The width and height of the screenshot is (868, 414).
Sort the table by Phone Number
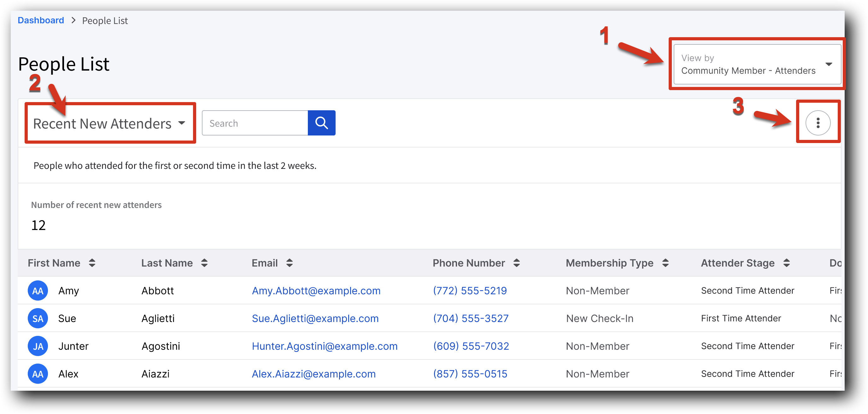tap(516, 263)
